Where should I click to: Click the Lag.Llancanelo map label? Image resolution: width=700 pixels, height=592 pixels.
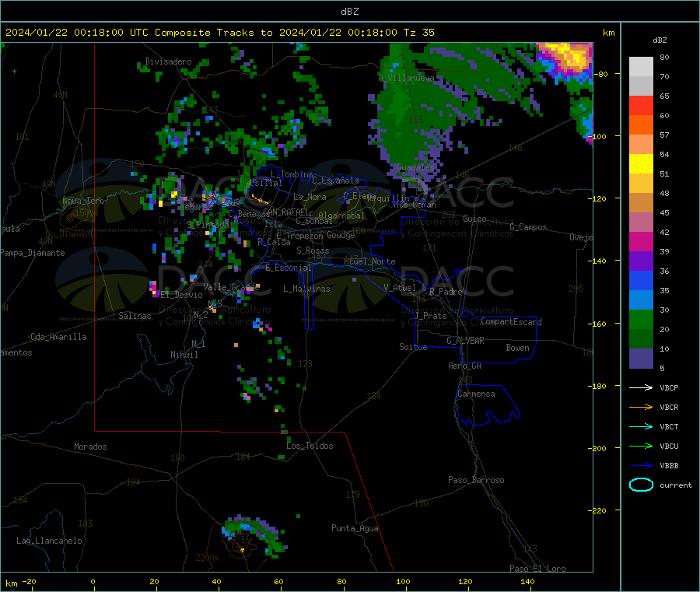click(x=49, y=541)
